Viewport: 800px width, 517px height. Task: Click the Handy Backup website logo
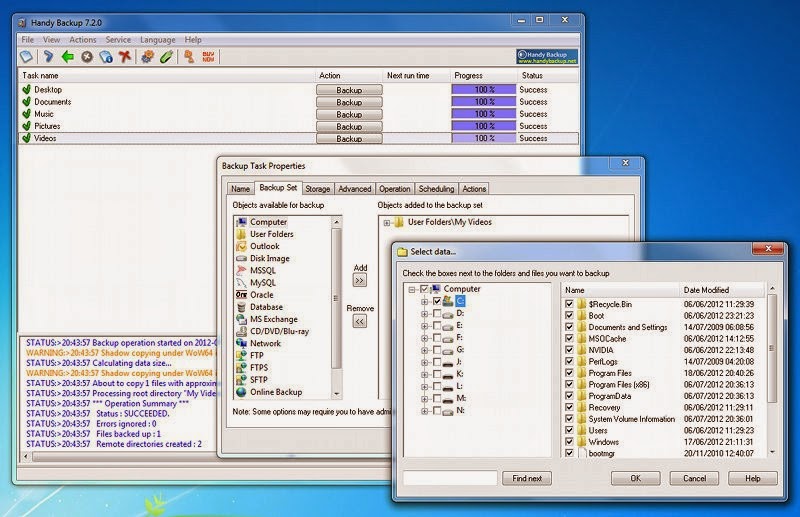pyautogui.click(x=547, y=57)
